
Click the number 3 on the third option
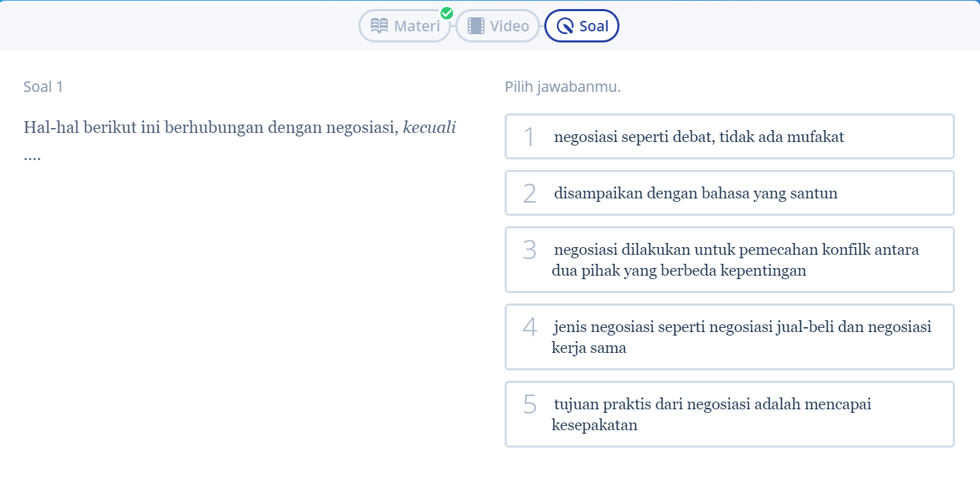pos(530,250)
